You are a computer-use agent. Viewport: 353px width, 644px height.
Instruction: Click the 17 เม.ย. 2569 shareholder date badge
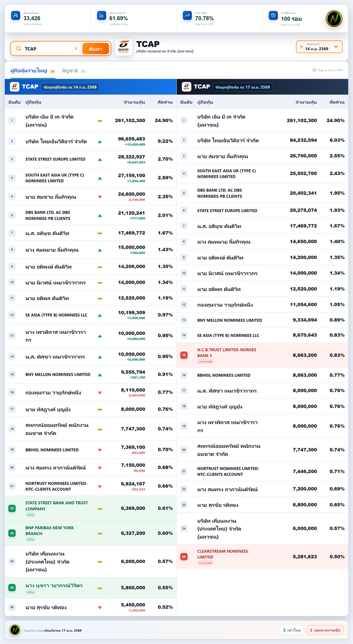click(x=243, y=87)
